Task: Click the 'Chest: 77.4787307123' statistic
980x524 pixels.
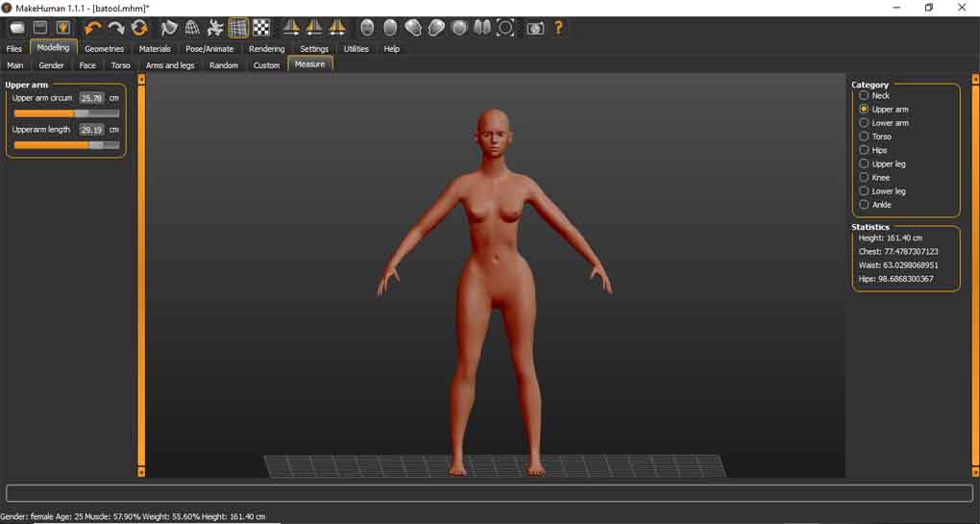Action: coord(898,251)
